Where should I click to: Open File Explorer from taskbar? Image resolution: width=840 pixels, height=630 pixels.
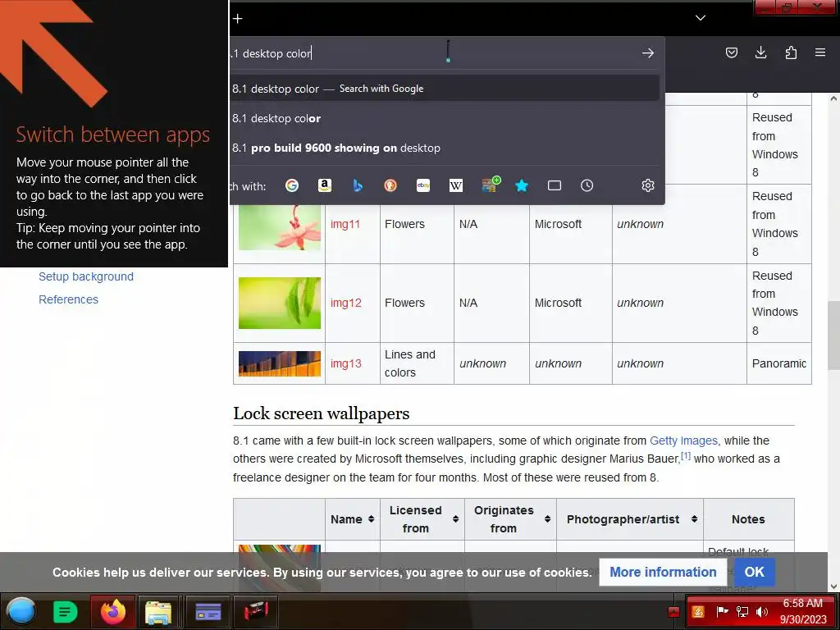coord(159,611)
